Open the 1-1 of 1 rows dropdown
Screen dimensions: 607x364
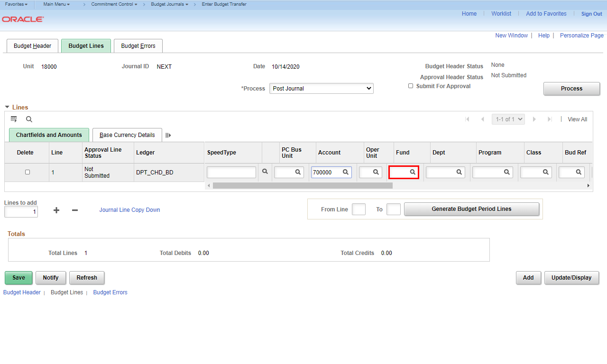[508, 119]
